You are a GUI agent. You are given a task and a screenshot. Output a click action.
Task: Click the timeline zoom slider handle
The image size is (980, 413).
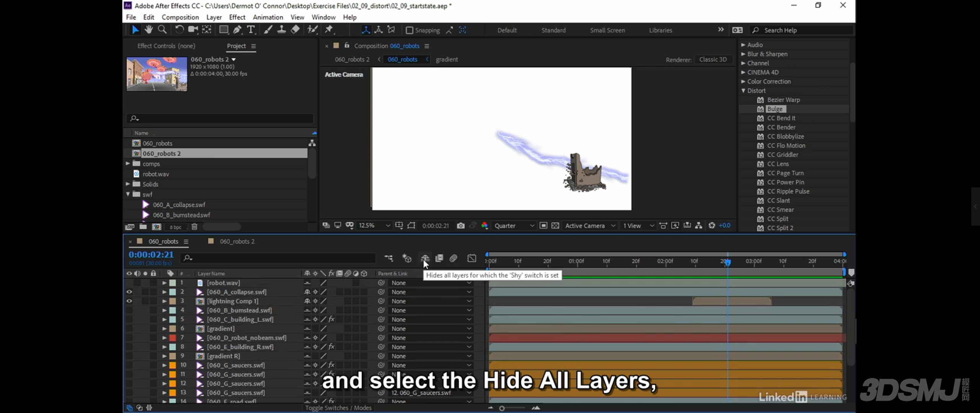pyautogui.click(x=502, y=408)
